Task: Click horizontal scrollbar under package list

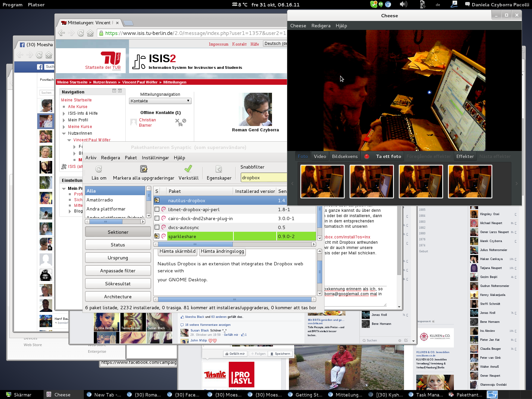Action: (x=235, y=244)
